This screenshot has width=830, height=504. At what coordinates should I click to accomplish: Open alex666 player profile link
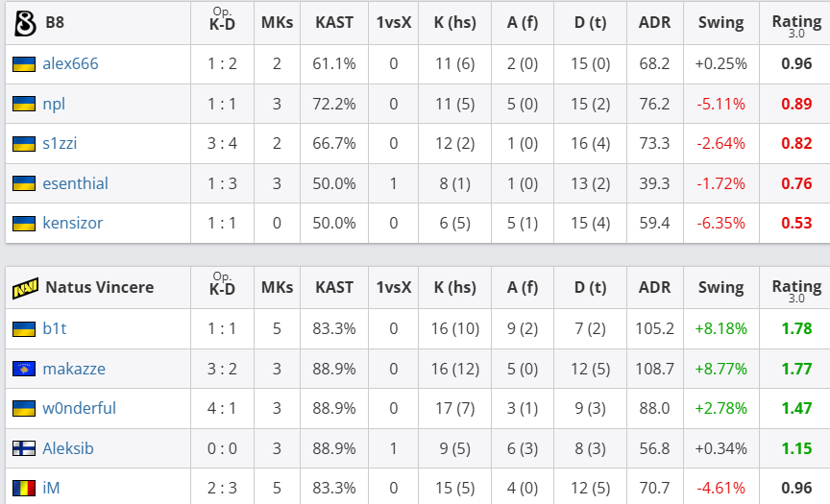(x=70, y=64)
